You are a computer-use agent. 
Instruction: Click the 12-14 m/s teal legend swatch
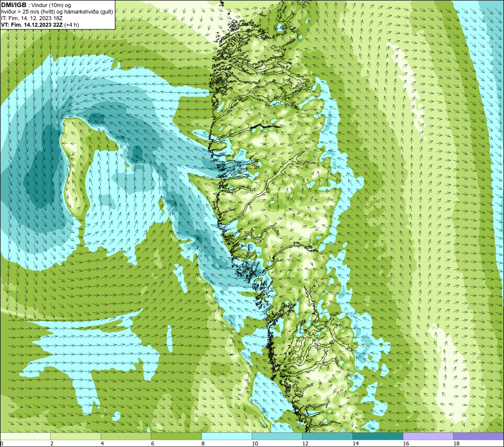[327, 436]
